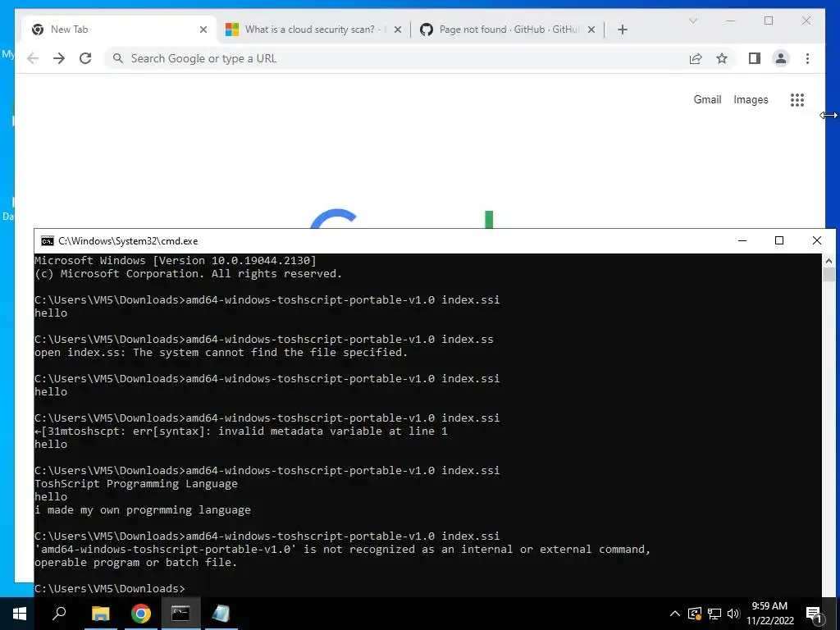Screen dimensions: 840x630
Task: Reload the page in Chrome
Action: coord(85,58)
